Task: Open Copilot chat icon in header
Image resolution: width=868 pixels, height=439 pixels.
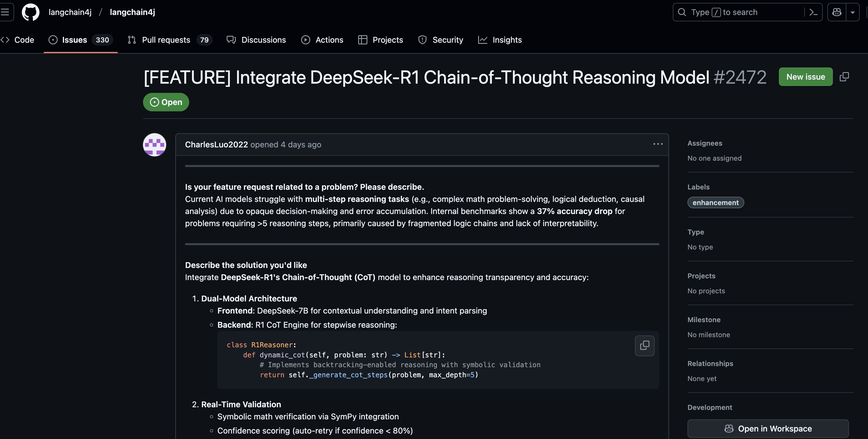Action: [x=837, y=12]
